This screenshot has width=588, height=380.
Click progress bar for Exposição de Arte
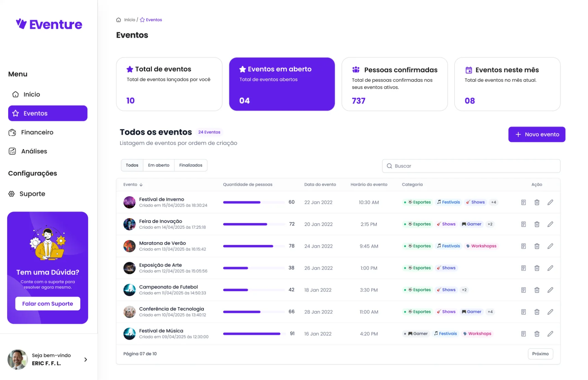(254, 268)
